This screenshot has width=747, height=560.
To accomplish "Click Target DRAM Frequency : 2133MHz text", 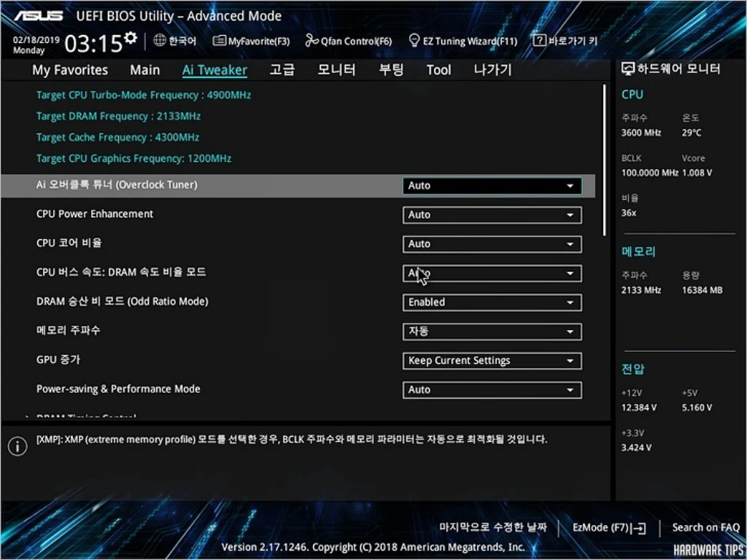I will (x=118, y=116).
